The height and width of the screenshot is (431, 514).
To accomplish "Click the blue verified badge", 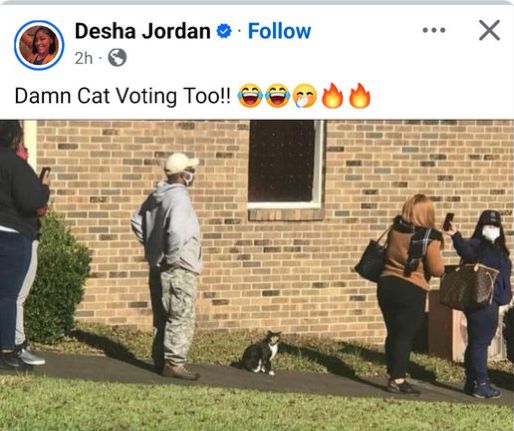I will coord(224,31).
